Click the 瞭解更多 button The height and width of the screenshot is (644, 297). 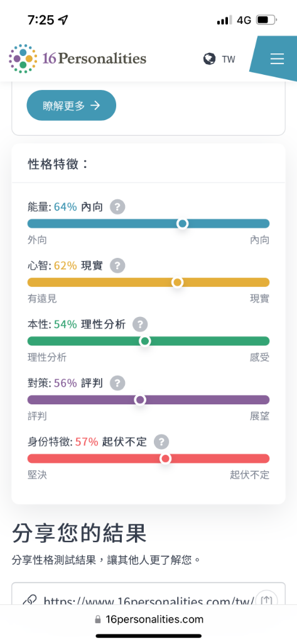pyautogui.click(x=72, y=106)
